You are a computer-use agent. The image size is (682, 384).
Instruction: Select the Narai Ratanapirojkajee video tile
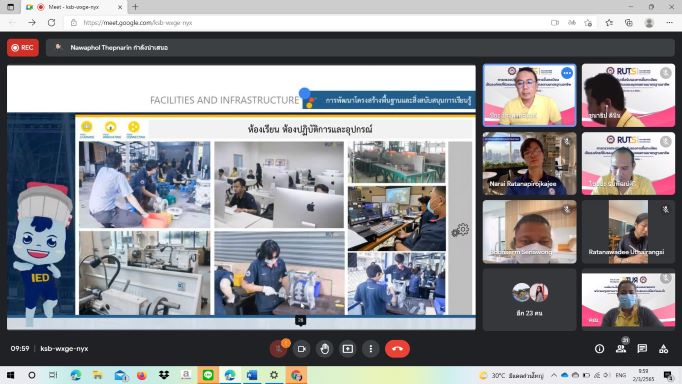pos(529,164)
